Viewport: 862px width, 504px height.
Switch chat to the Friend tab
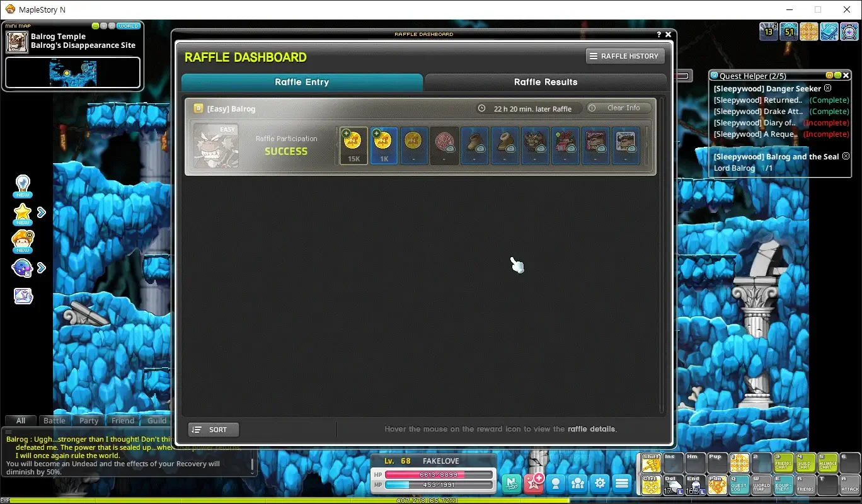[x=123, y=420]
